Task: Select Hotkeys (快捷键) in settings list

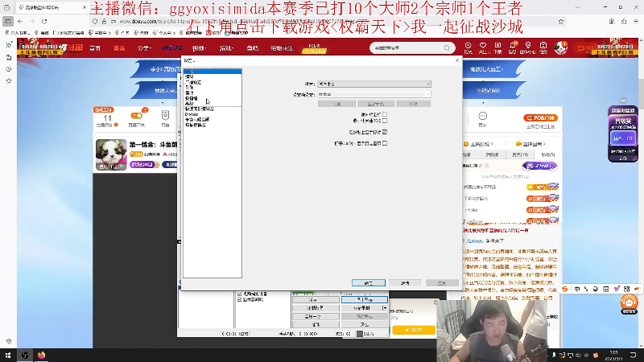Action: 213,98
